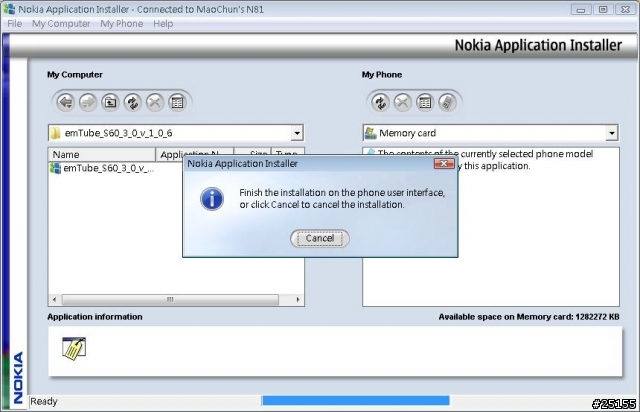Click the Nokia app icon in title bar
Screen dimensions: 640x412
[x=9, y=9]
